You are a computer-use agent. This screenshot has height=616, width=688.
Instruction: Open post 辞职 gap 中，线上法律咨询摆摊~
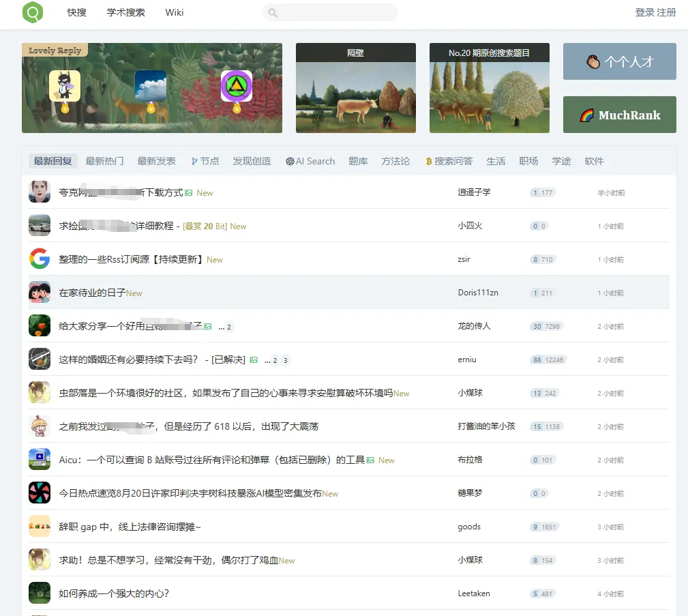point(130,527)
